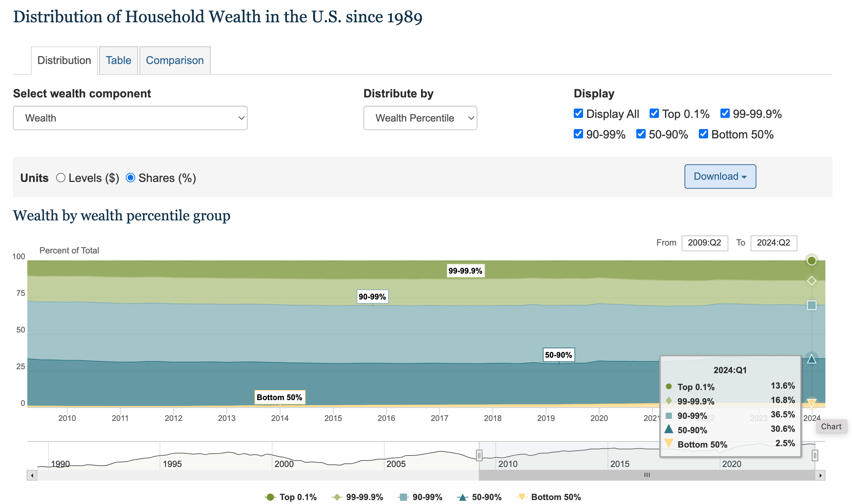852x504 pixels.
Task: Uncheck the Display All checkbox
Action: 578,114
